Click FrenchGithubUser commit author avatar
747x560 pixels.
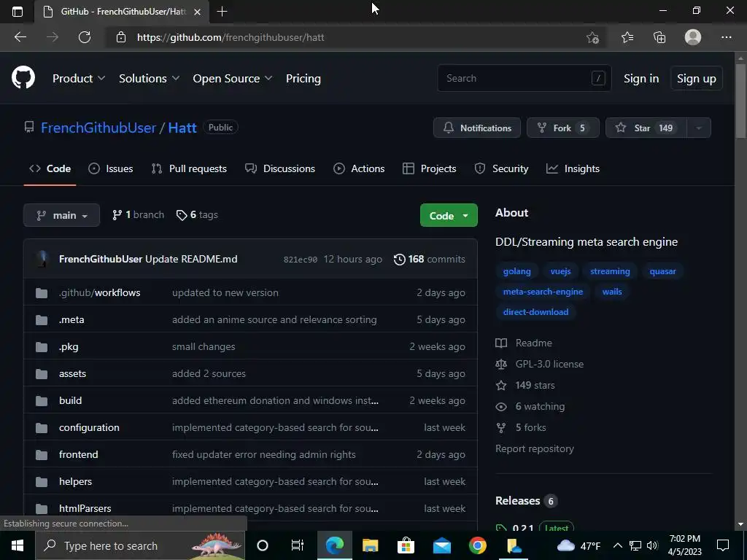[x=43, y=259]
